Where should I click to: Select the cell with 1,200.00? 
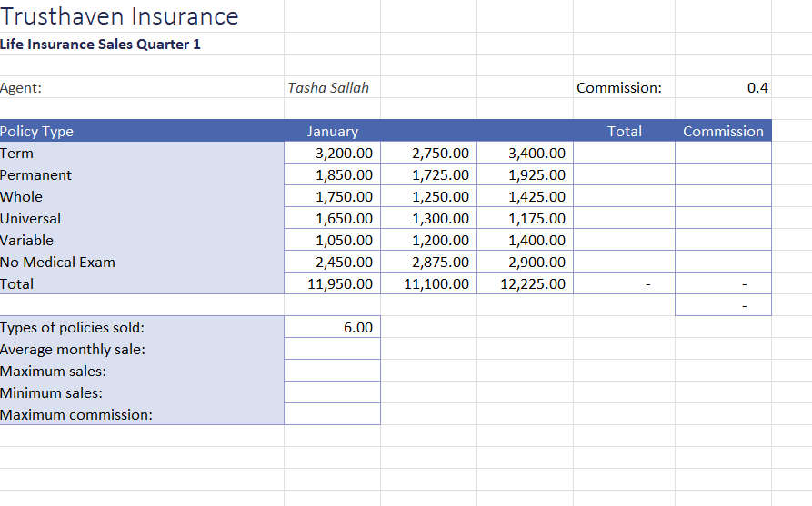(428, 240)
